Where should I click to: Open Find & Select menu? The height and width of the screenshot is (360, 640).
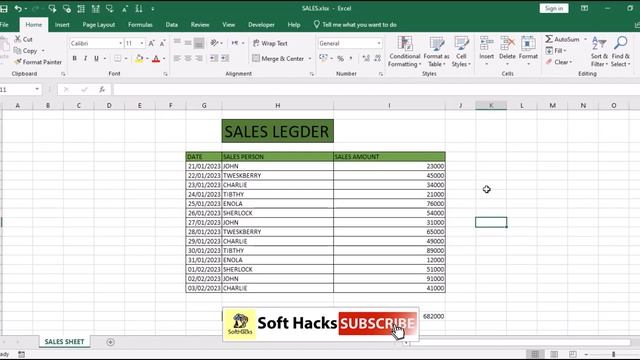[620, 51]
